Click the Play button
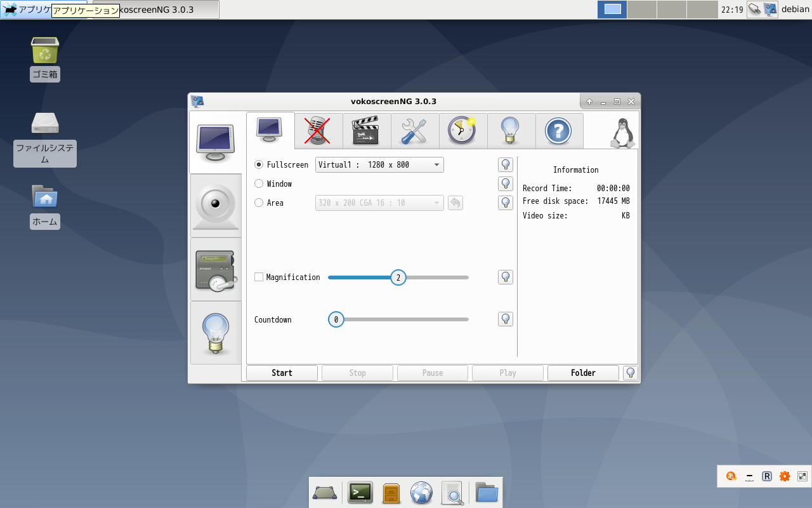This screenshot has height=508, width=812. pyautogui.click(x=507, y=373)
